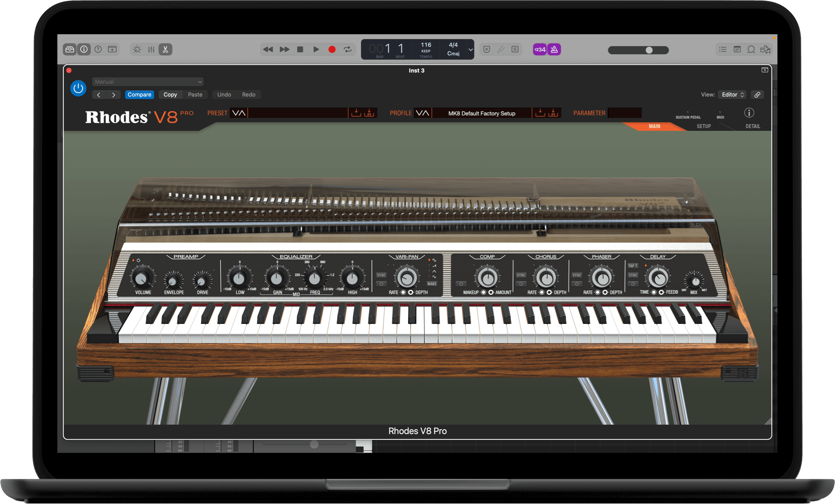This screenshot has width=835, height=504.
Task: Start recording with the red Record button
Action: click(332, 49)
